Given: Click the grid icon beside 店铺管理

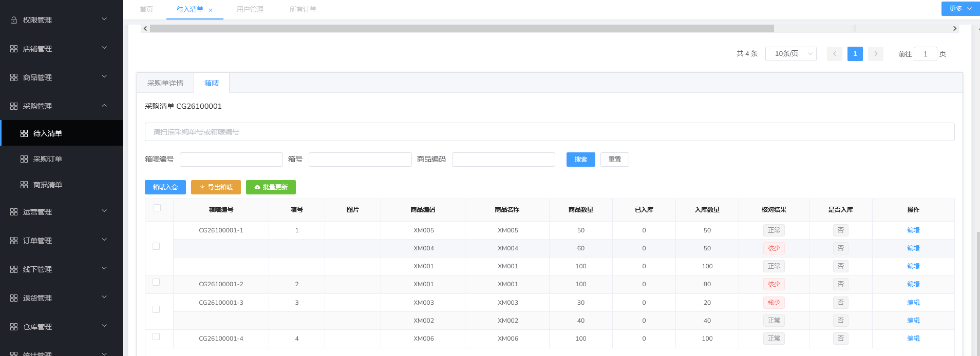Looking at the screenshot, I should coord(14,49).
